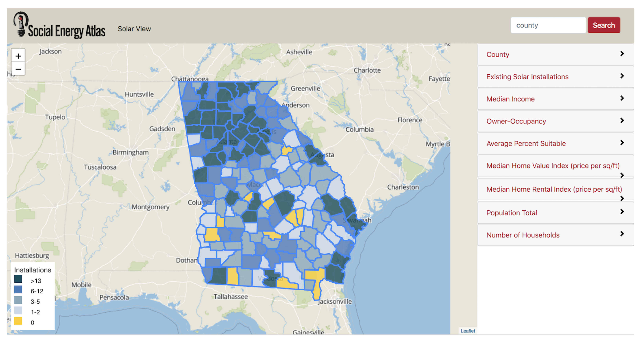Click the yellow 0 installations legend swatch
This screenshot has width=644, height=342.
18,321
